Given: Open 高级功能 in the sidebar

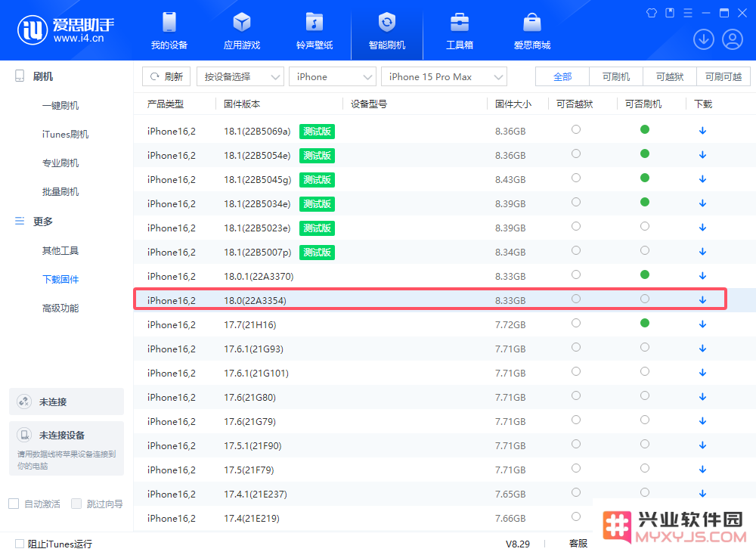Looking at the screenshot, I should tap(60, 308).
